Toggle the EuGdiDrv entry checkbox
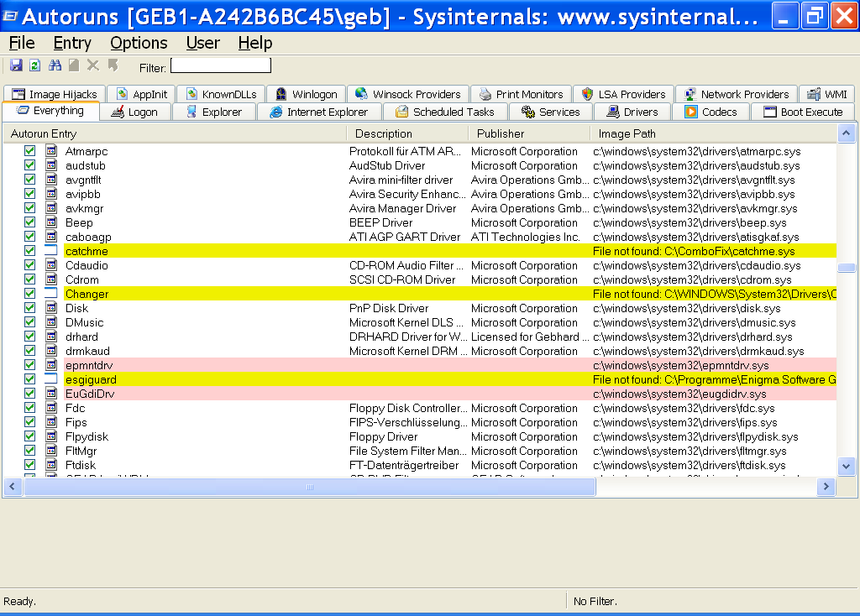 point(29,393)
